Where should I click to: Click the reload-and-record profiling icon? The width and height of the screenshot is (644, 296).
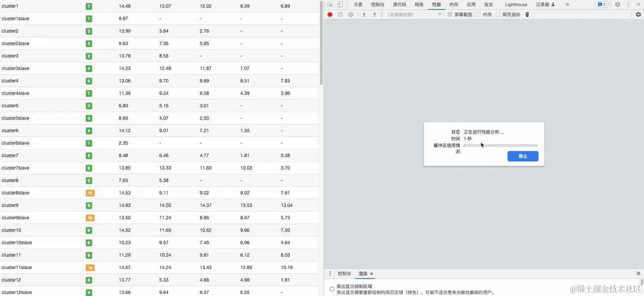tap(340, 14)
